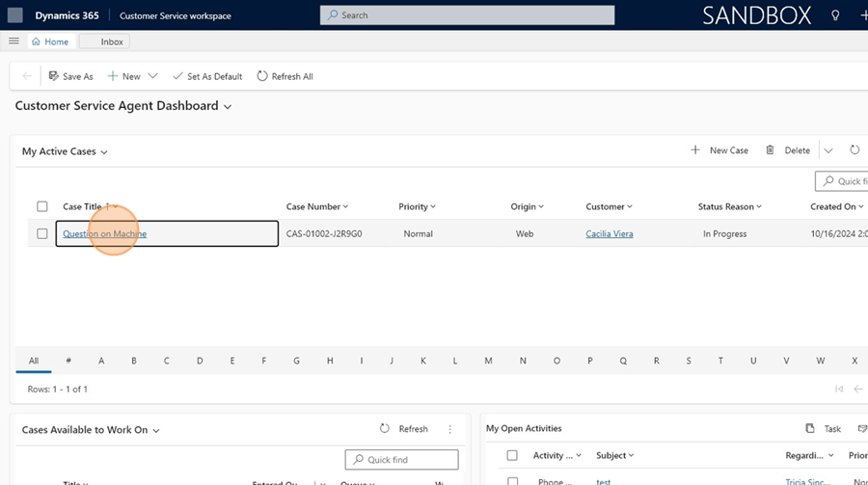
Task: Click the lightbulb icon in header
Action: click(835, 15)
